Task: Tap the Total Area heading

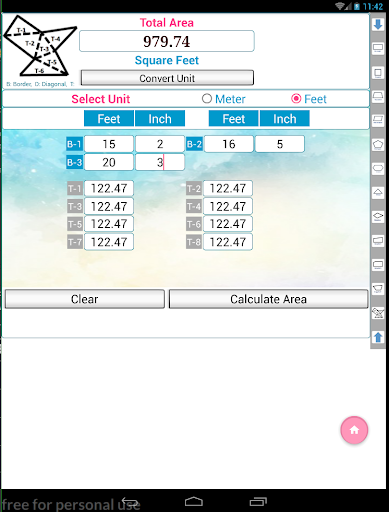Action: pyautogui.click(x=167, y=23)
